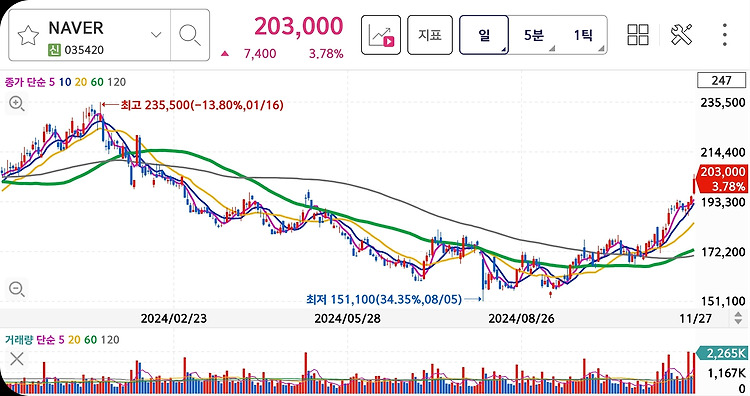750x396 pixels.
Task: Select the 일 daily chart tab
Action: point(484,34)
